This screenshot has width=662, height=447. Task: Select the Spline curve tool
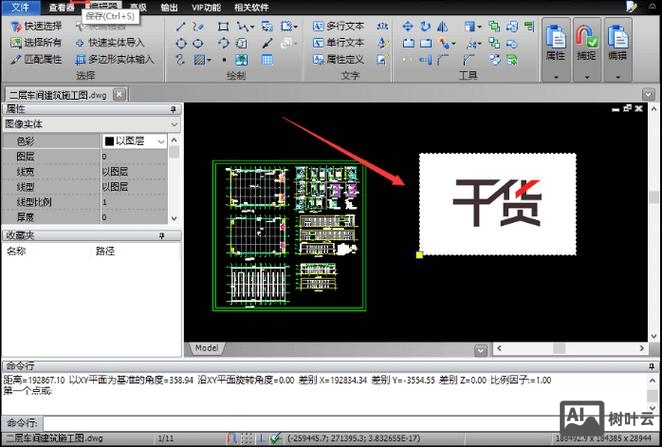pyautogui.click(x=180, y=60)
